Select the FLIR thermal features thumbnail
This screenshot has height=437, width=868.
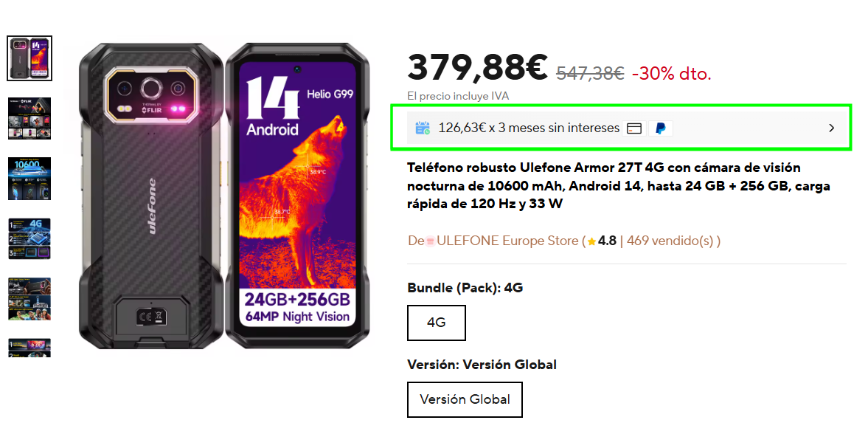29,118
